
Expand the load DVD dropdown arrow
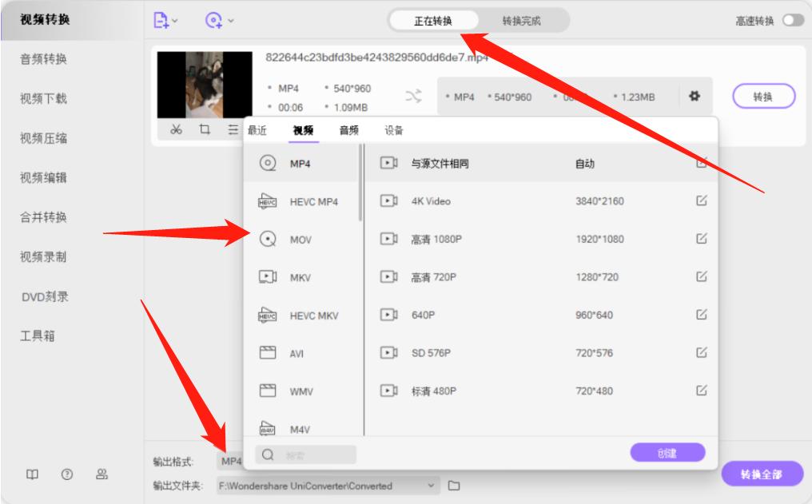tap(231, 21)
